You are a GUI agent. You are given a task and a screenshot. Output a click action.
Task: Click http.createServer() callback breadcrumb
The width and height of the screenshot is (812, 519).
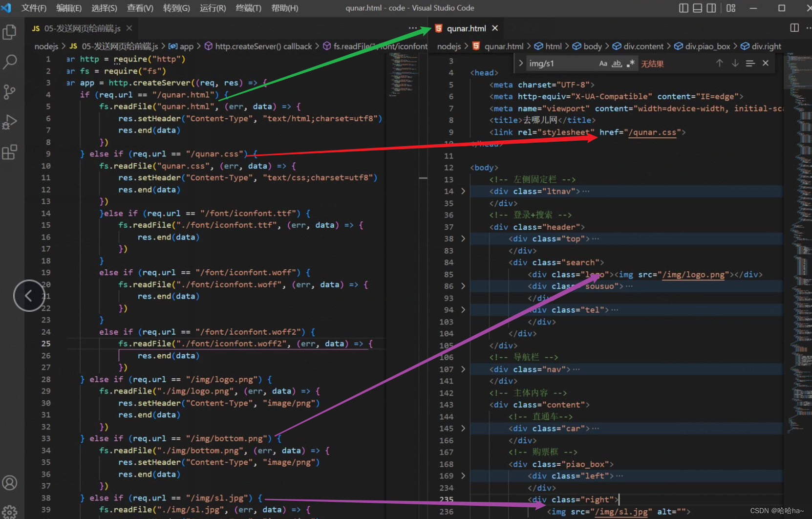[258, 46]
